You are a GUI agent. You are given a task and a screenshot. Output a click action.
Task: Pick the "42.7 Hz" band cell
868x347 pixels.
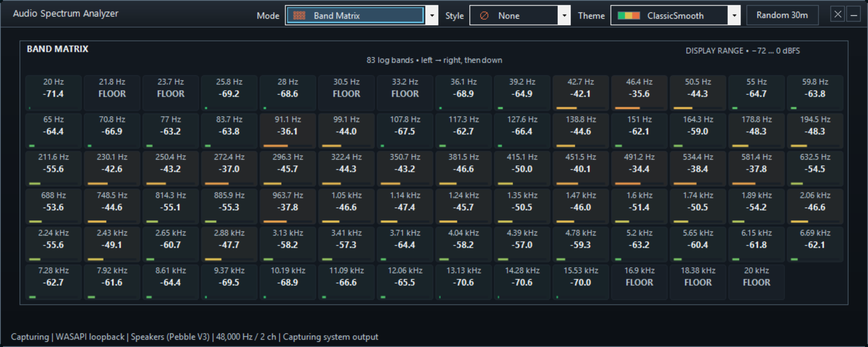581,93
